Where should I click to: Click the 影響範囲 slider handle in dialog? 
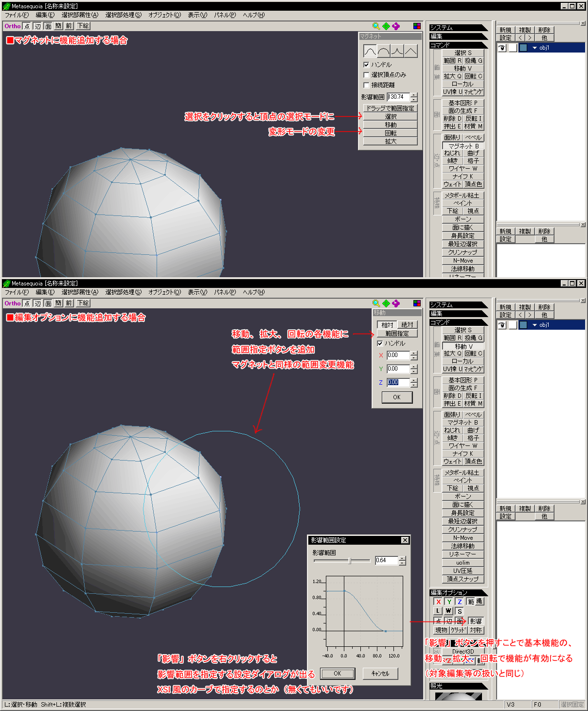350,561
